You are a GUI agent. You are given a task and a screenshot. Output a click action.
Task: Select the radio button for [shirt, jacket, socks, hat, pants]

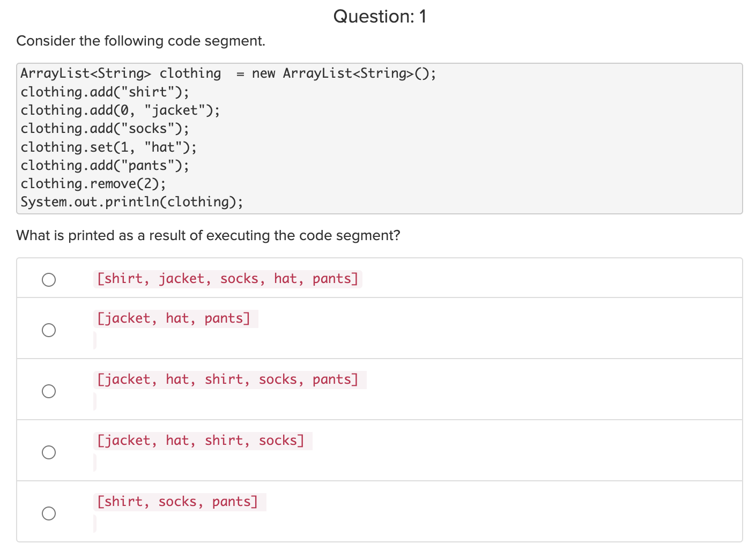point(49,279)
